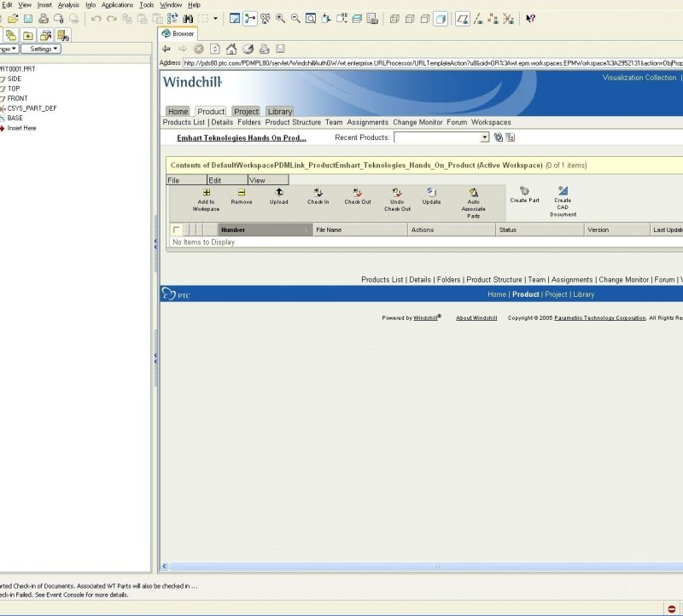Click the browser Back arrow icon

[166, 49]
